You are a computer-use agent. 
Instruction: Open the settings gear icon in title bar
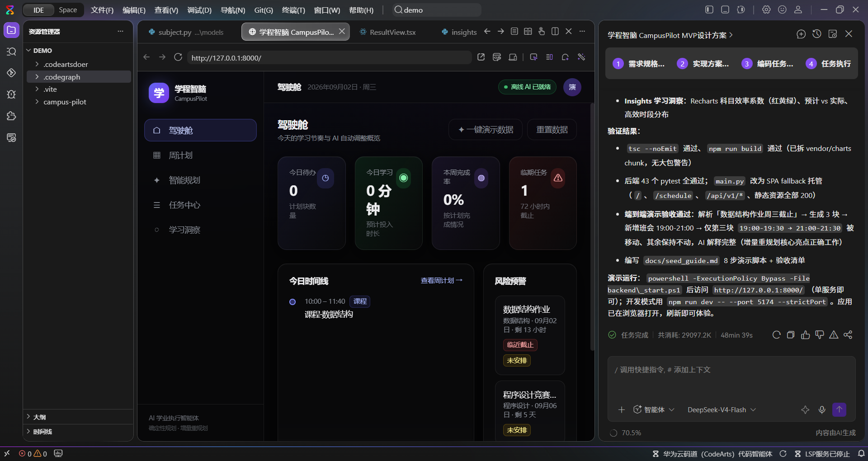pyautogui.click(x=766, y=9)
